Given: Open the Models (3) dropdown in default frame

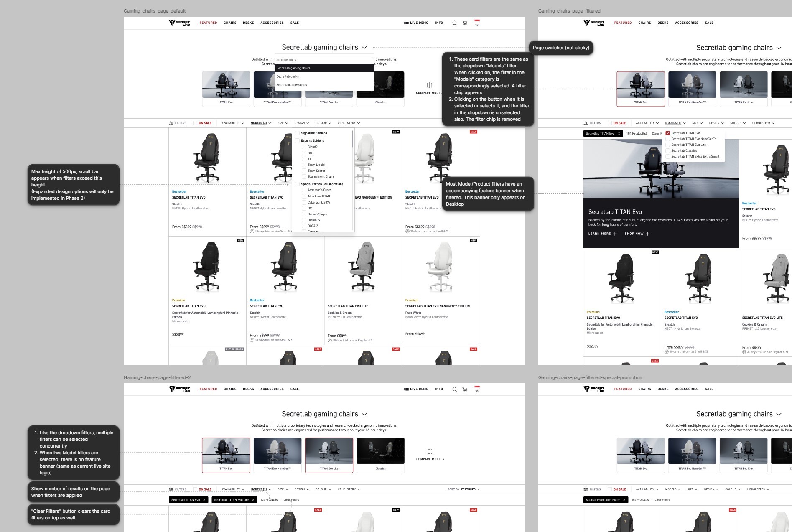Looking at the screenshot, I should (x=261, y=123).
